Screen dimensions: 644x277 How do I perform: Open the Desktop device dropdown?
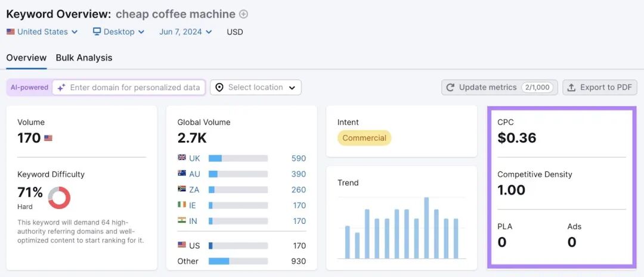pos(119,32)
